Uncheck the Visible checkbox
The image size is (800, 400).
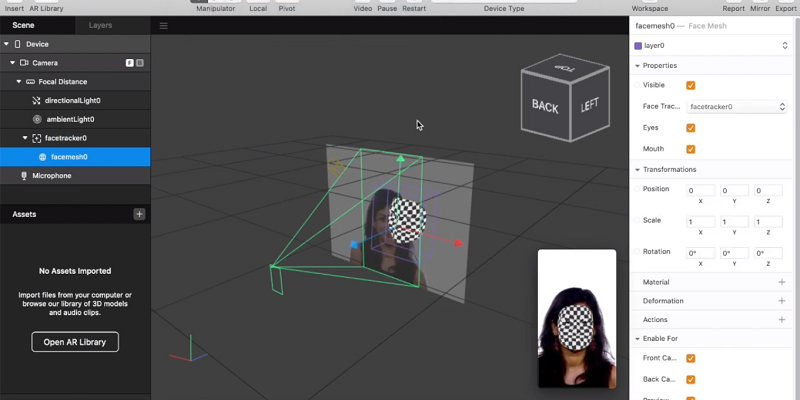click(691, 86)
